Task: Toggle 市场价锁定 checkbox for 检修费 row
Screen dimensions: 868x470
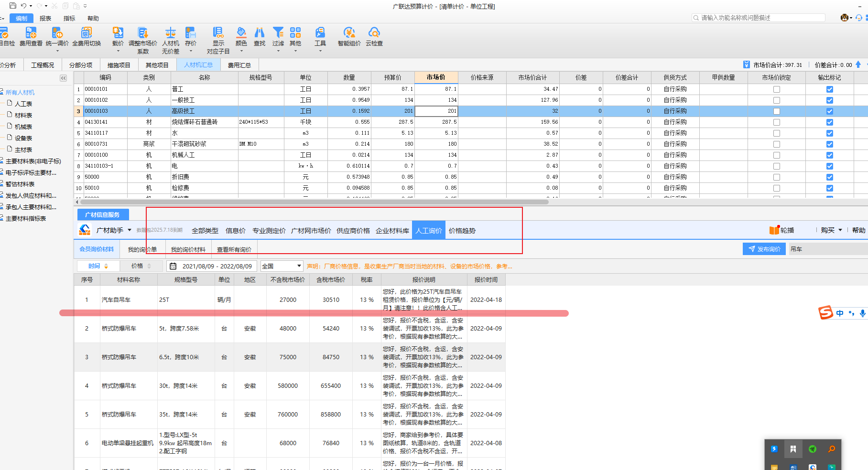Action: (777, 188)
